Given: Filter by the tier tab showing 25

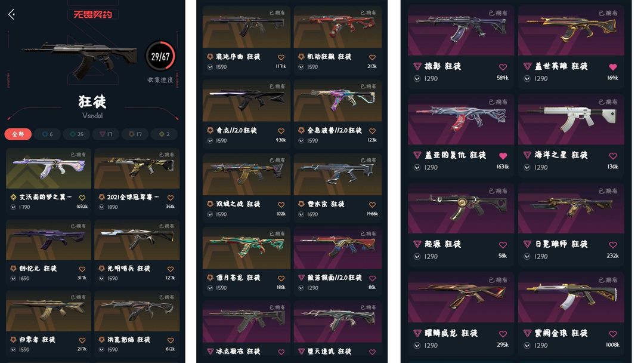Looking at the screenshot, I should tap(77, 134).
